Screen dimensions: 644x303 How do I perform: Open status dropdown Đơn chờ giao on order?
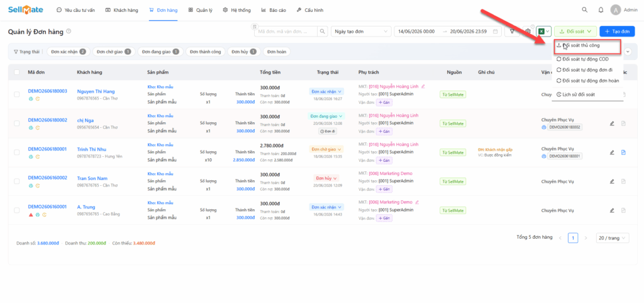326,149
